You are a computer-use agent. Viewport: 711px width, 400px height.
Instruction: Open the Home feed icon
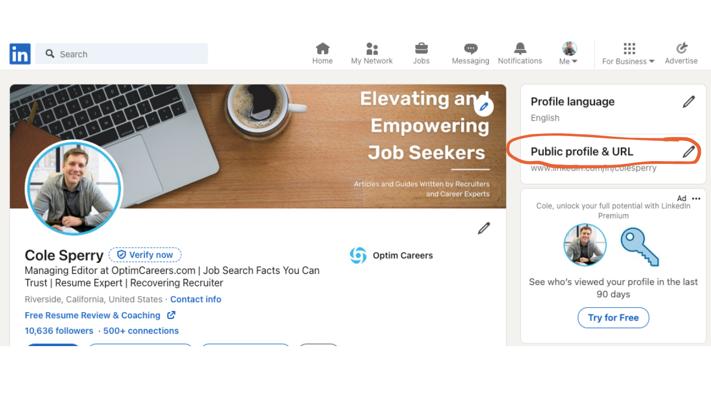click(322, 49)
